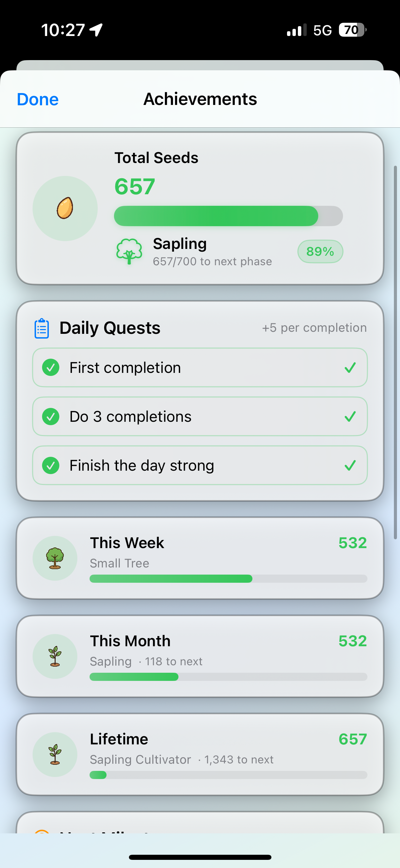Tap the 89% progress badge
Viewport: 400px width, 868px height.
pyautogui.click(x=320, y=251)
